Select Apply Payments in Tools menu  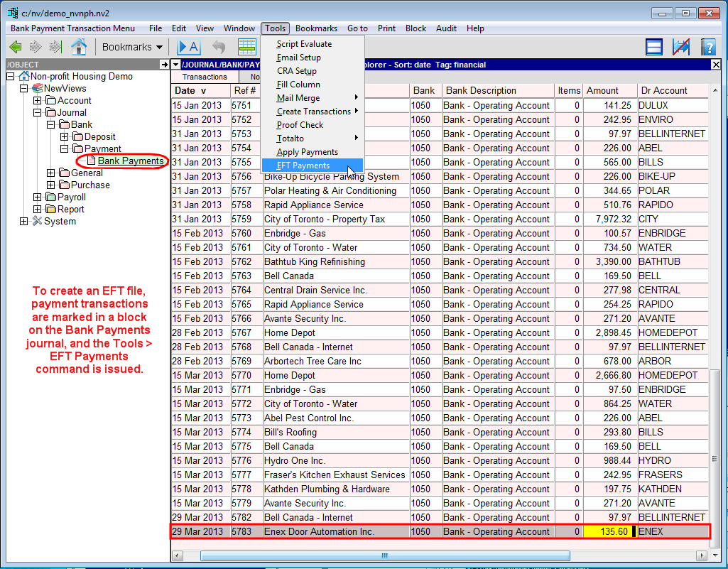click(x=307, y=152)
